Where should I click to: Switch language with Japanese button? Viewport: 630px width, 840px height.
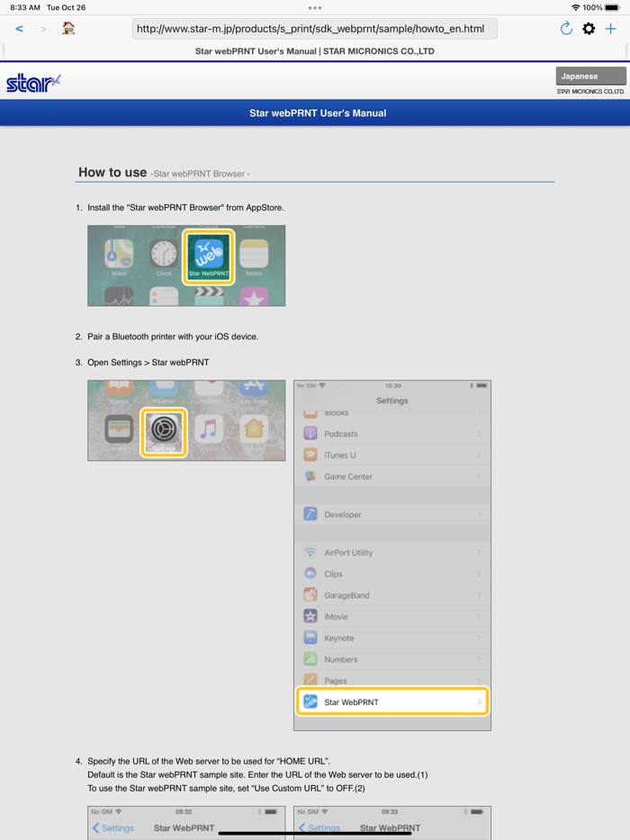click(x=590, y=76)
